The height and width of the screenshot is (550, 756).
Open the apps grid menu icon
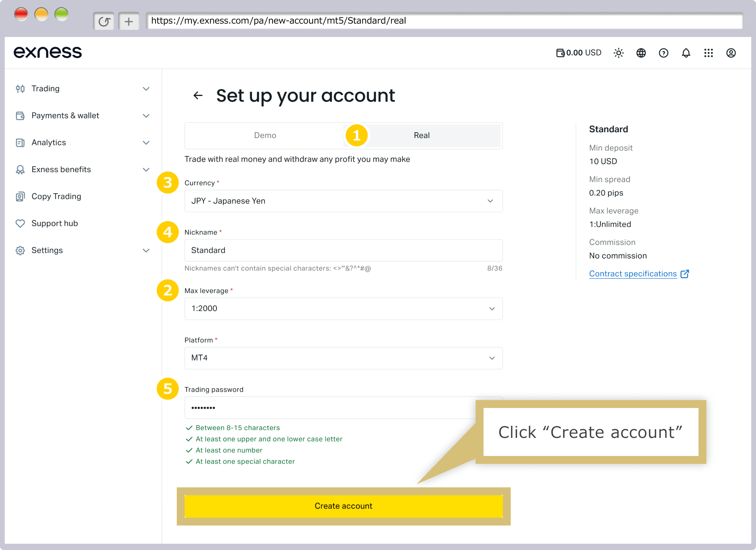(708, 53)
